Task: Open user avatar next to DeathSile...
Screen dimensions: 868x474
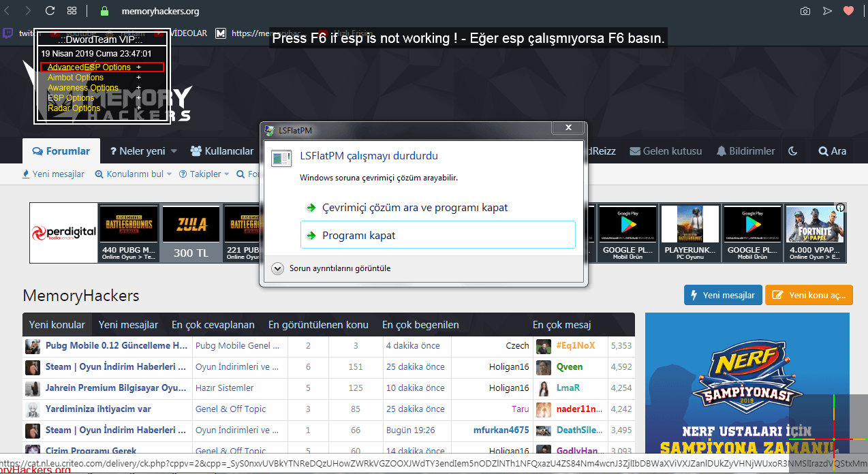Action: tap(543, 430)
